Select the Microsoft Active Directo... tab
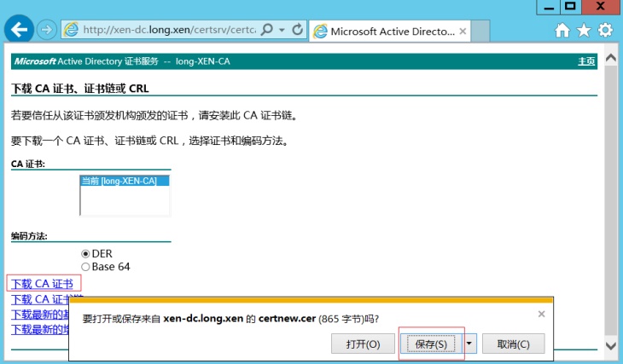The image size is (623, 364). (389, 31)
